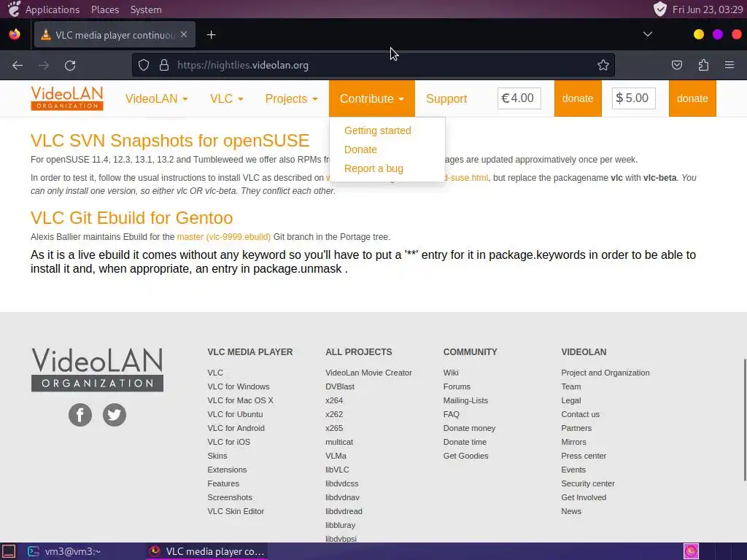Open VLC Skin Editor footer link
The image size is (747, 560).
click(x=236, y=511)
